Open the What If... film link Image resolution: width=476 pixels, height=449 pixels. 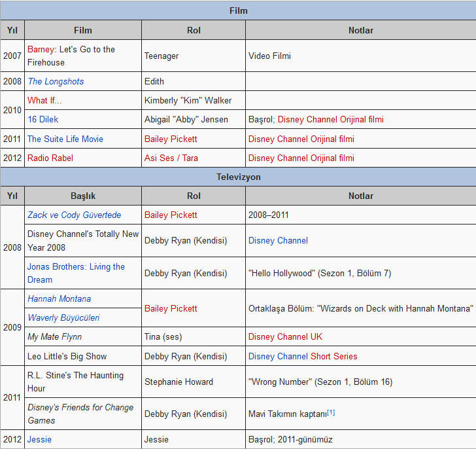(x=44, y=101)
